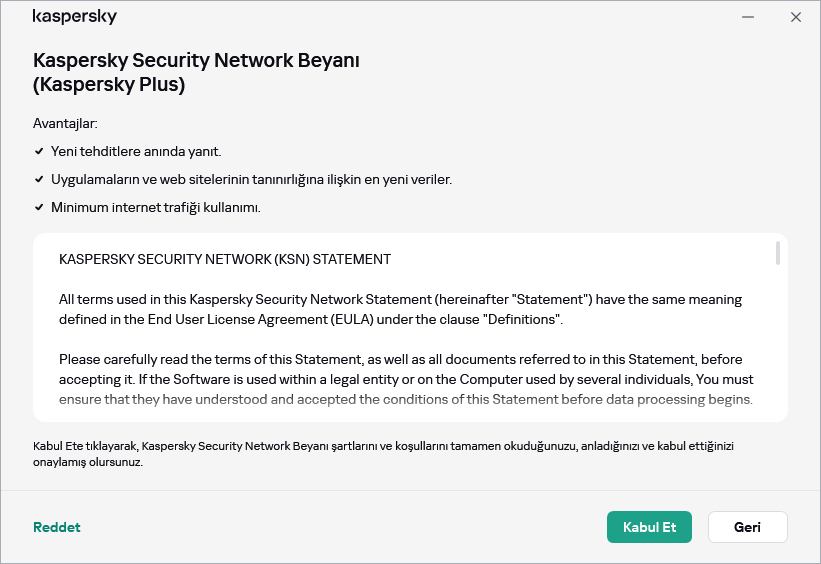The height and width of the screenshot is (564, 821).
Task: Click the "KASPERSKY SECURITY NETWORK (KSN) STATEMENT" heading
Action: [x=225, y=259]
